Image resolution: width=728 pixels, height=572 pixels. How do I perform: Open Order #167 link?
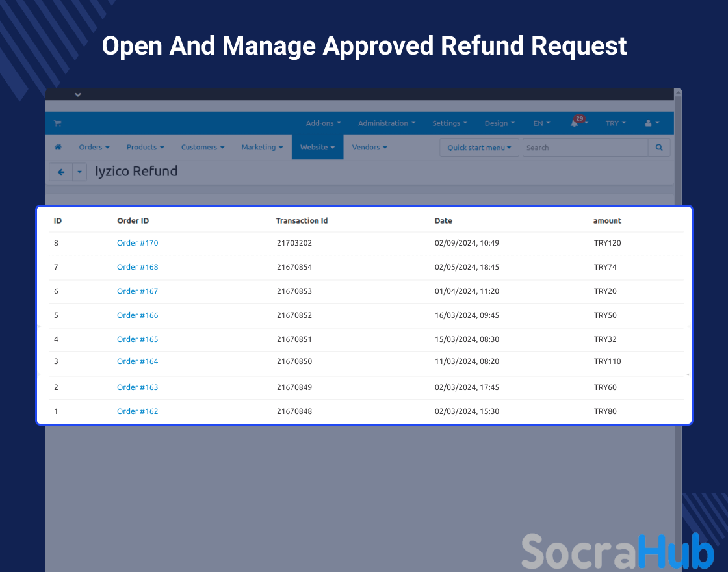(x=137, y=291)
